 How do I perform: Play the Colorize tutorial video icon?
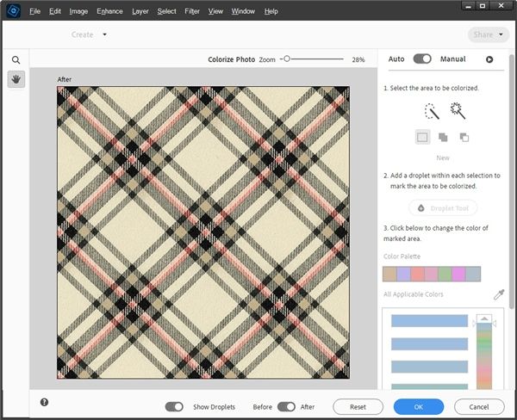(x=489, y=59)
